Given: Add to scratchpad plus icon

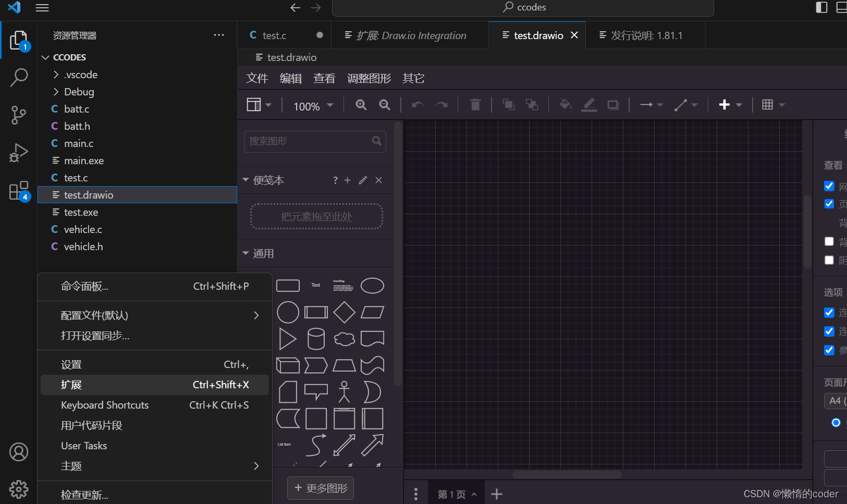Looking at the screenshot, I should tap(348, 180).
